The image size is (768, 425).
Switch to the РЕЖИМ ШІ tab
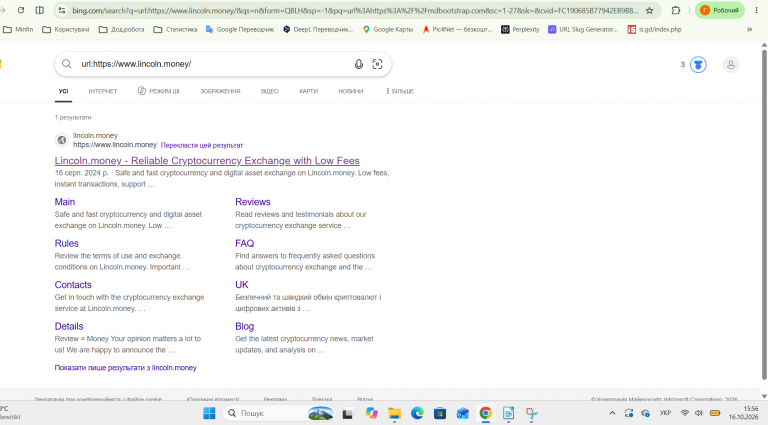[159, 91]
